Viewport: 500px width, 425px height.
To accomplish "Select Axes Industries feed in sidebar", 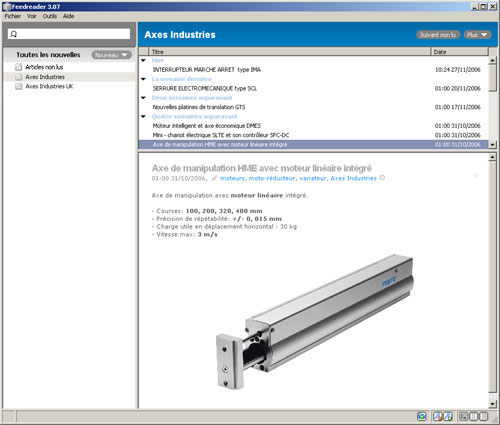I will (45, 77).
